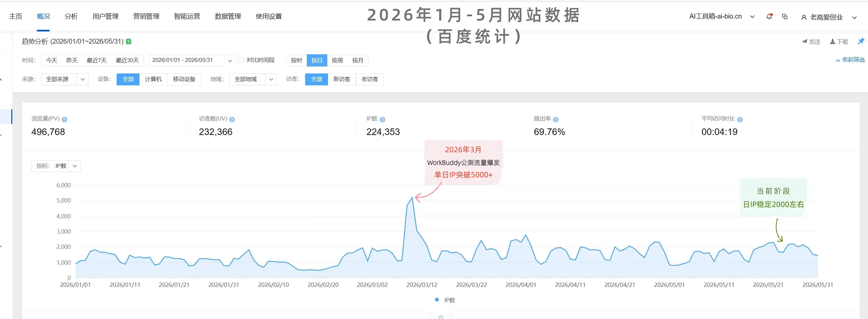Select 按时 granularity
The height and width of the screenshot is (319, 868).
point(297,60)
